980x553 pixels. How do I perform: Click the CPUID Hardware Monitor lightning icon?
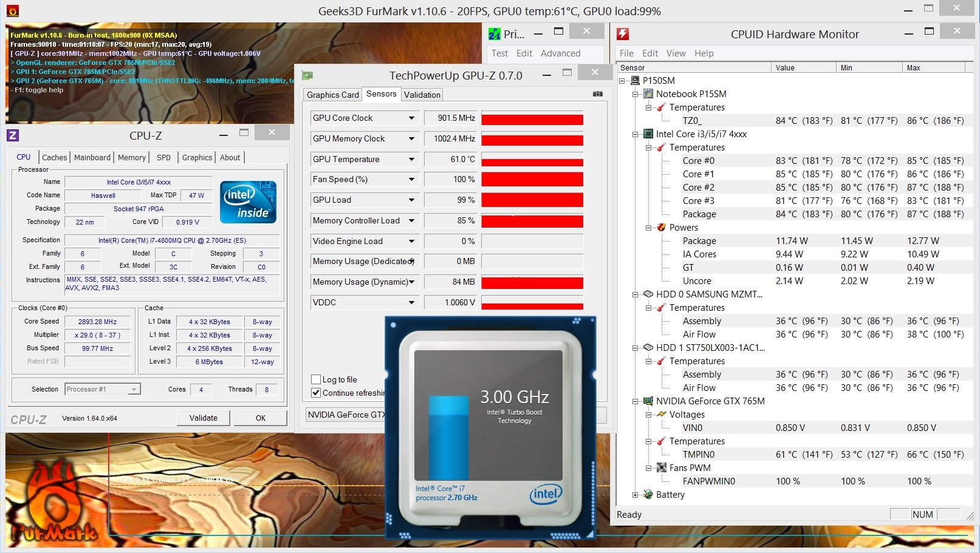(623, 34)
